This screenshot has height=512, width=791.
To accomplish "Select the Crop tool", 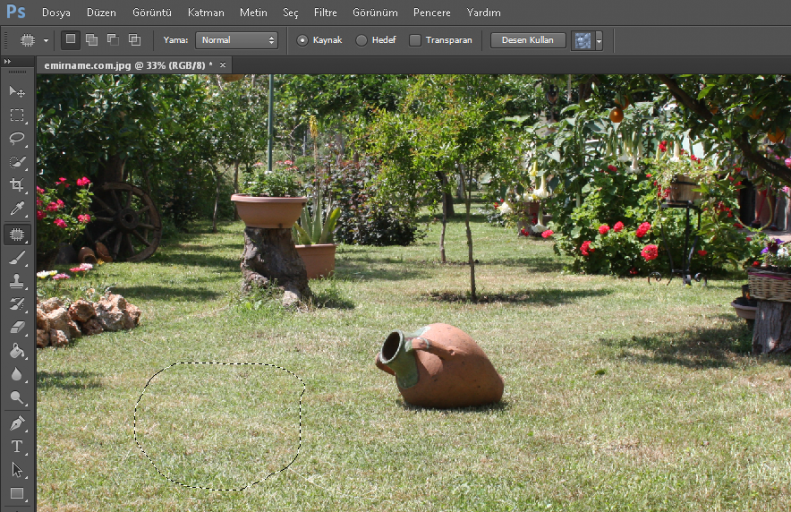I will 17,185.
